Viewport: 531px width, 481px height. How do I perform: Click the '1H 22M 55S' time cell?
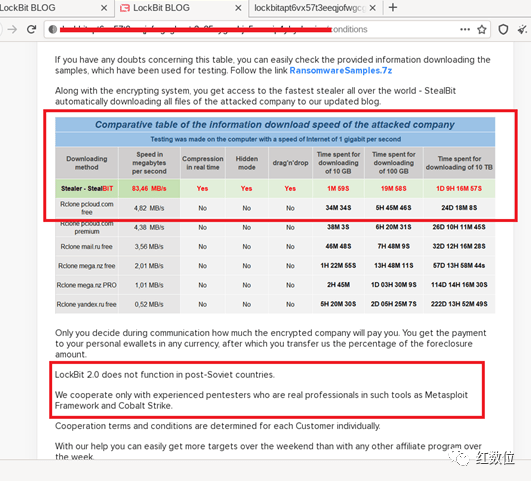click(x=338, y=266)
